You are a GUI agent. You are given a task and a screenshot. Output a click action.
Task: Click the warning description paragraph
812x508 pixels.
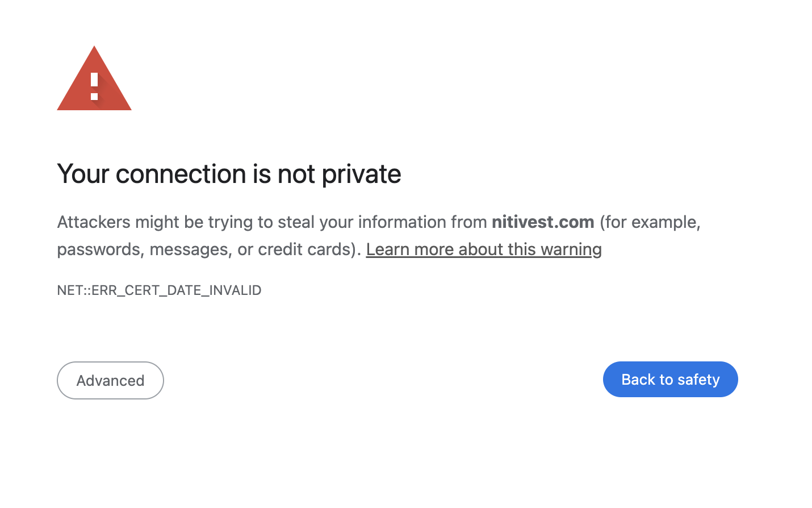(x=284, y=235)
